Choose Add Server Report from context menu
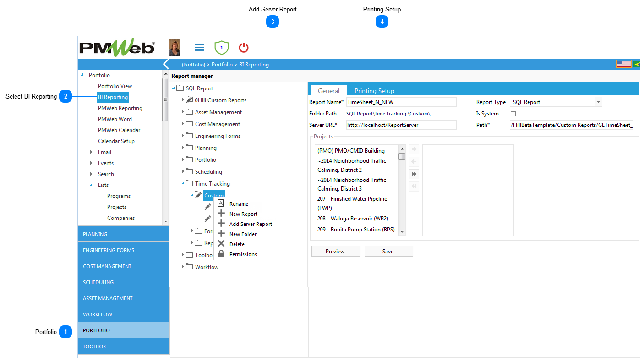This screenshot has height=362, width=644. (x=251, y=224)
